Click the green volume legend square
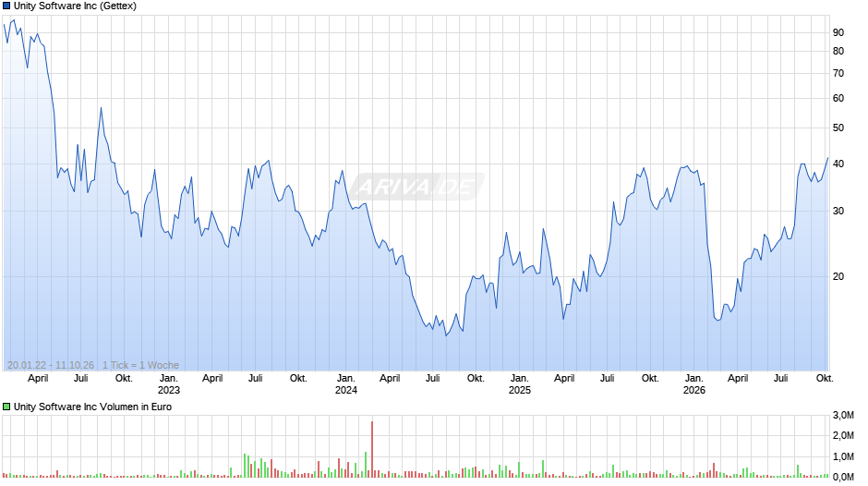Viewport: 868px width, 486px height. [x=6, y=407]
